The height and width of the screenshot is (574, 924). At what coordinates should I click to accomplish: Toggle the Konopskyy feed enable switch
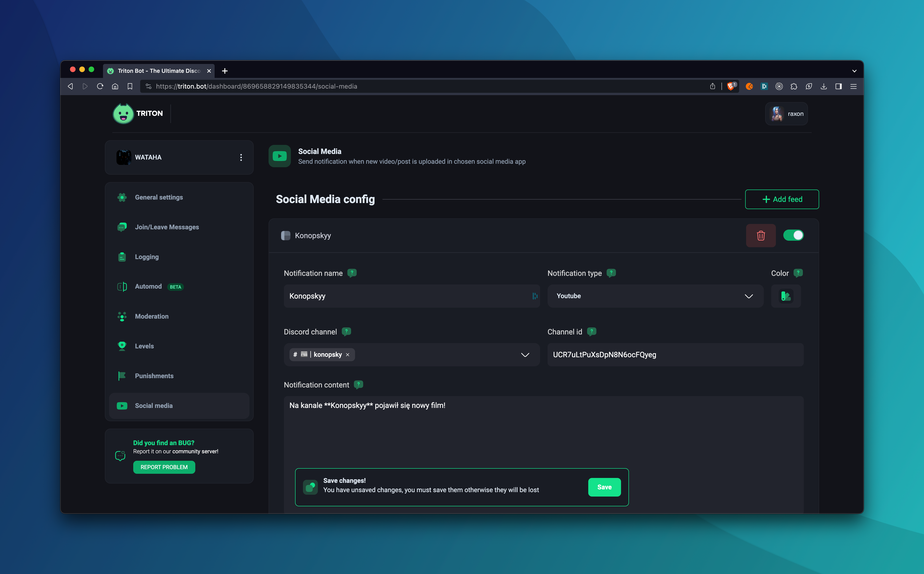click(793, 235)
